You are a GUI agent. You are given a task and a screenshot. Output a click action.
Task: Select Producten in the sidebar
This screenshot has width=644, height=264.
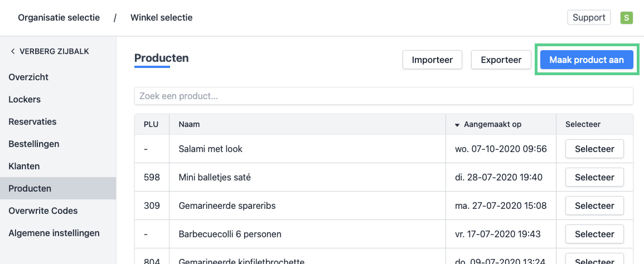point(30,188)
